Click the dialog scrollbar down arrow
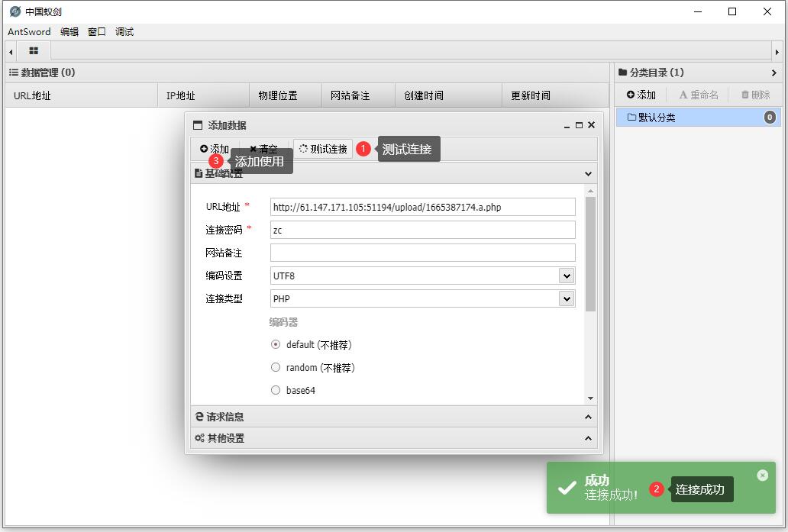Viewport: 788px width, 532px height. [590, 398]
